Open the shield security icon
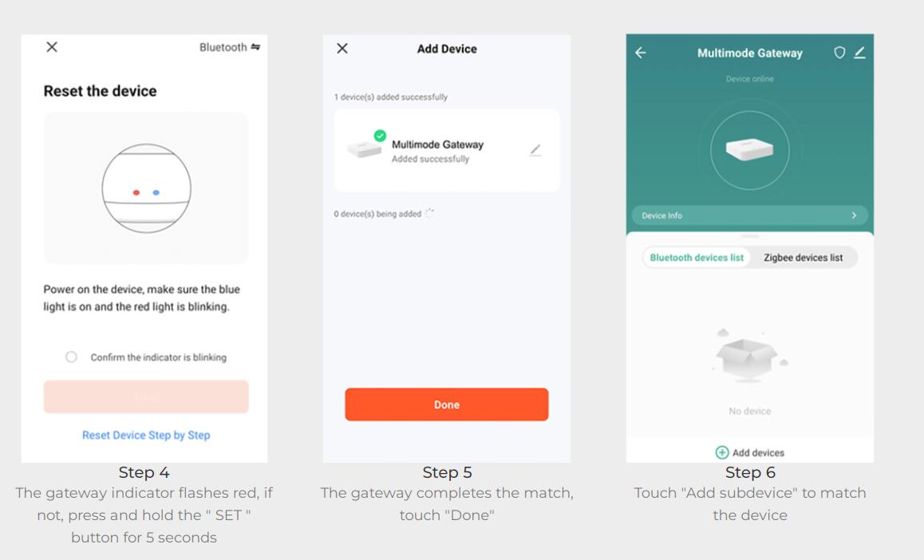This screenshot has height=560, width=924. click(839, 53)
